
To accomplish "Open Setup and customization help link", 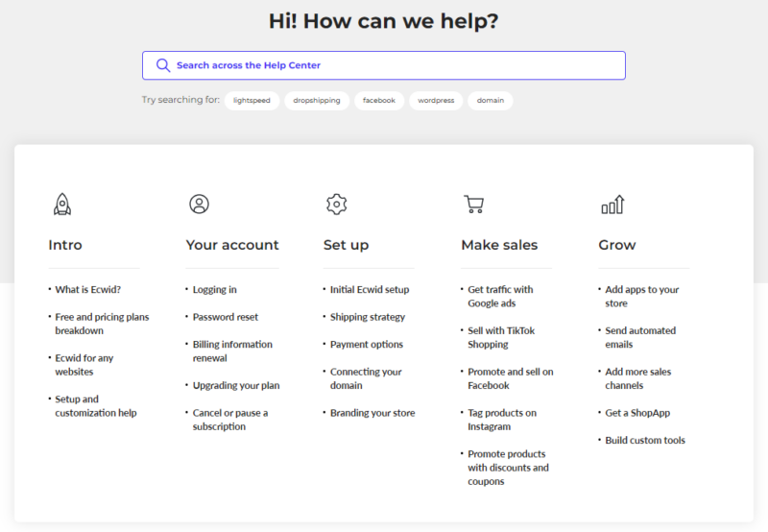I will [95, 406].
